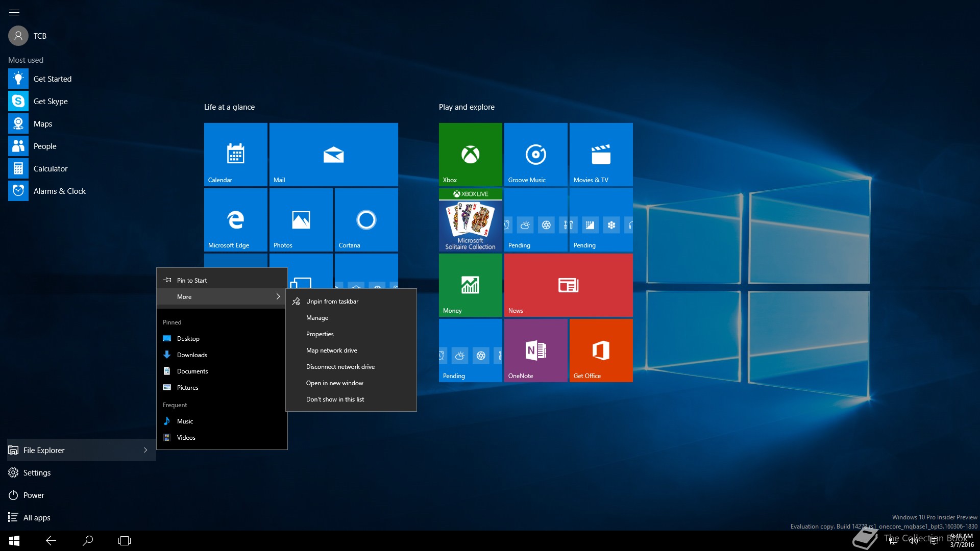Open the Microsoft Solitaire Collection tile
This screenshot has height=551, width=980.
pos(470,219)
